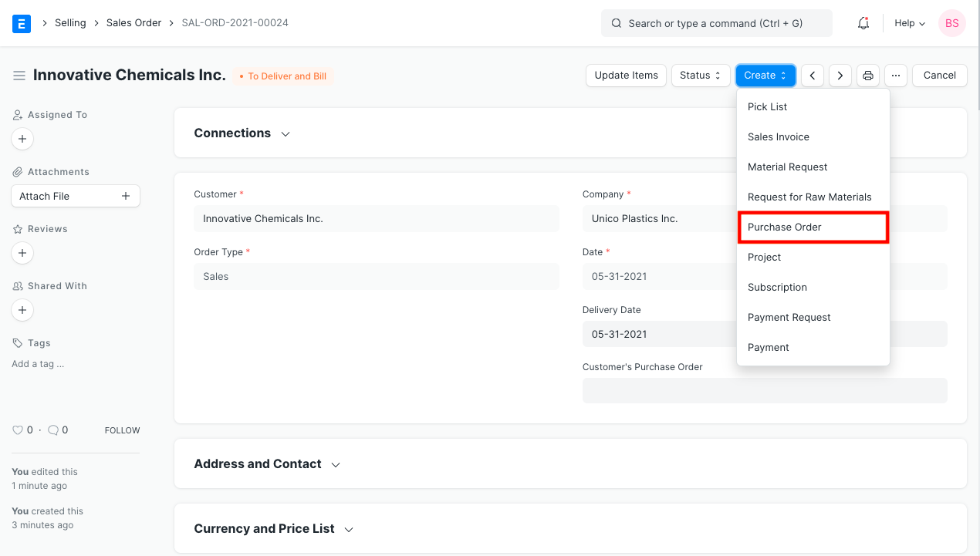Add a review with the Reviews plus icon
980x556 pixels.
click(22, 253)
